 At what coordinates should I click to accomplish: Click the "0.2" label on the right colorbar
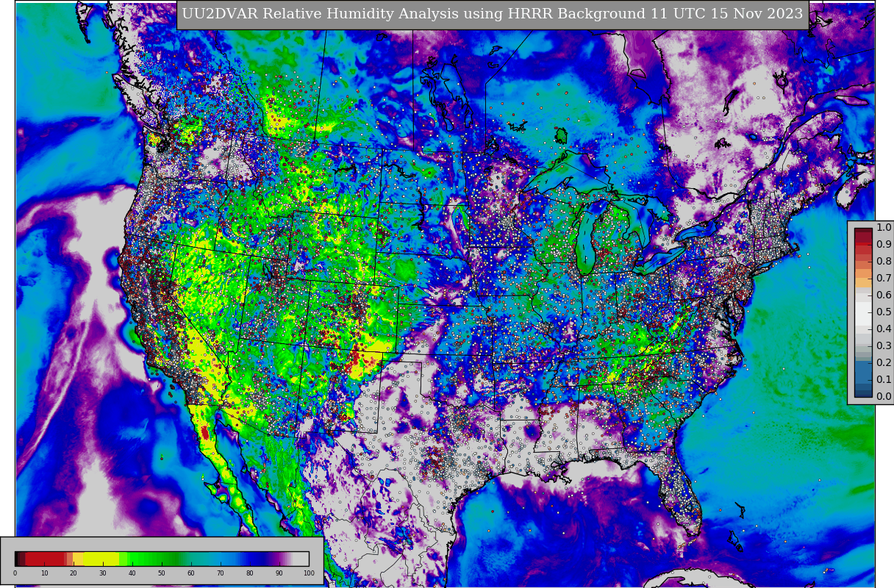[884, 363]
